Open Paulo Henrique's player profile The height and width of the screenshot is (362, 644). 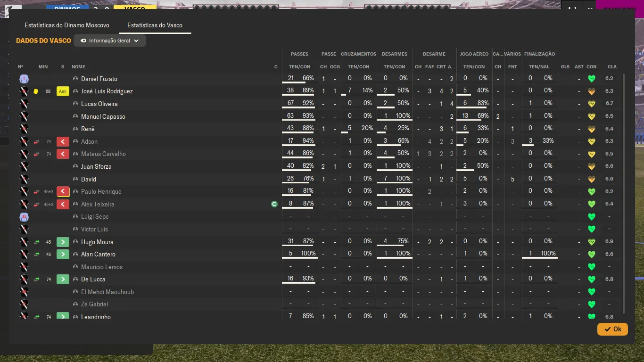coord(101,191)
